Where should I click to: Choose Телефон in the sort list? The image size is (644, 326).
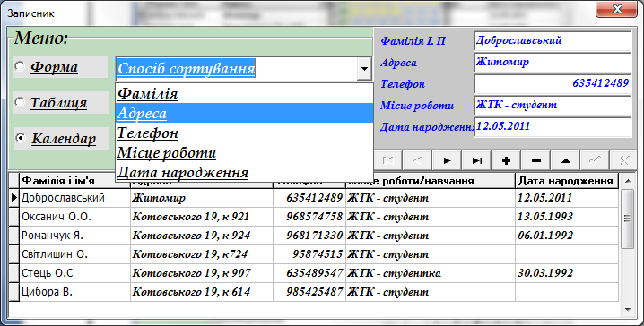(244, 133)
